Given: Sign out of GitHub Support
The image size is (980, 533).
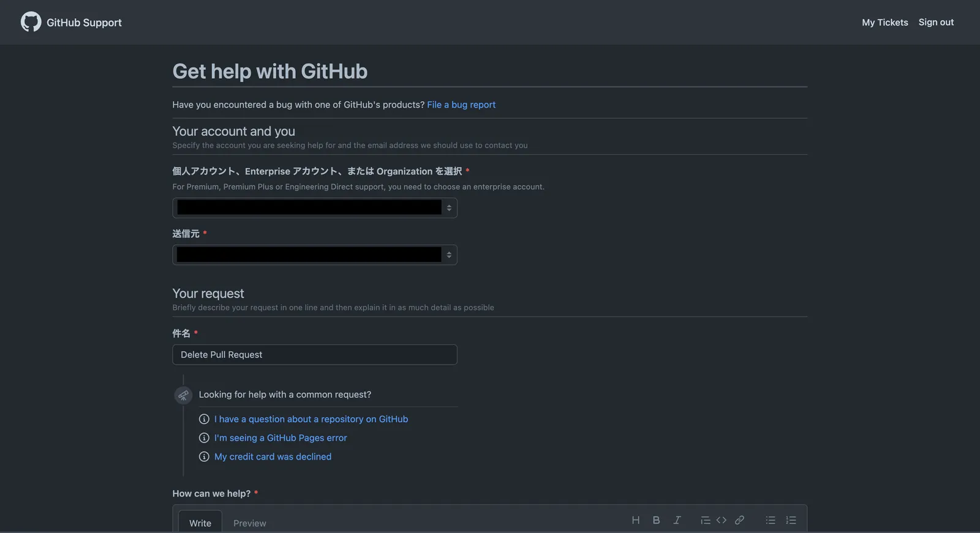Looking at the screenshot, I should pyautogui.click(x=936, y=22).
